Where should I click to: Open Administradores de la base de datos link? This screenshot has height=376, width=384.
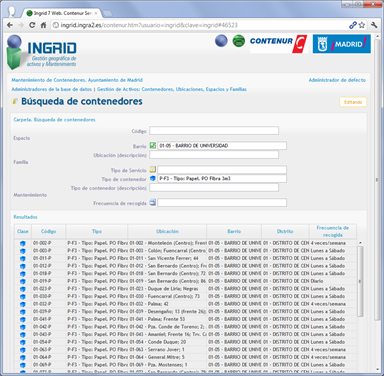click(x=52, y=89)
